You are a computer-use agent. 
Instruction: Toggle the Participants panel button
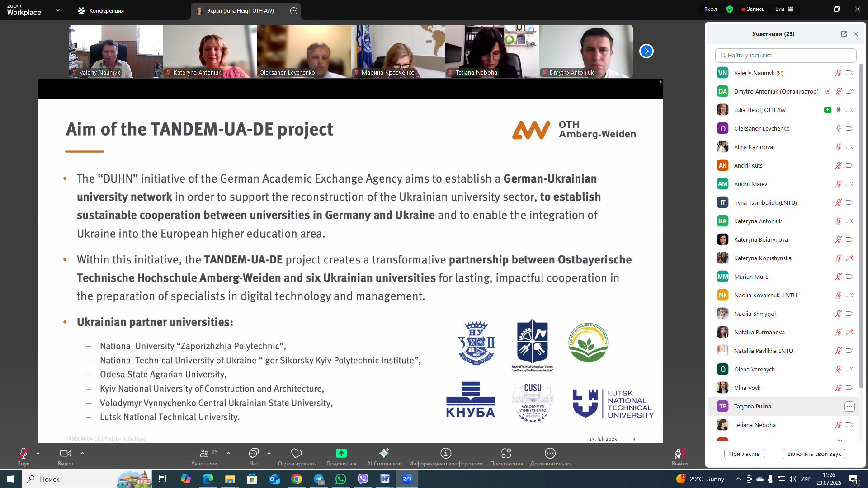coord(204,453)
